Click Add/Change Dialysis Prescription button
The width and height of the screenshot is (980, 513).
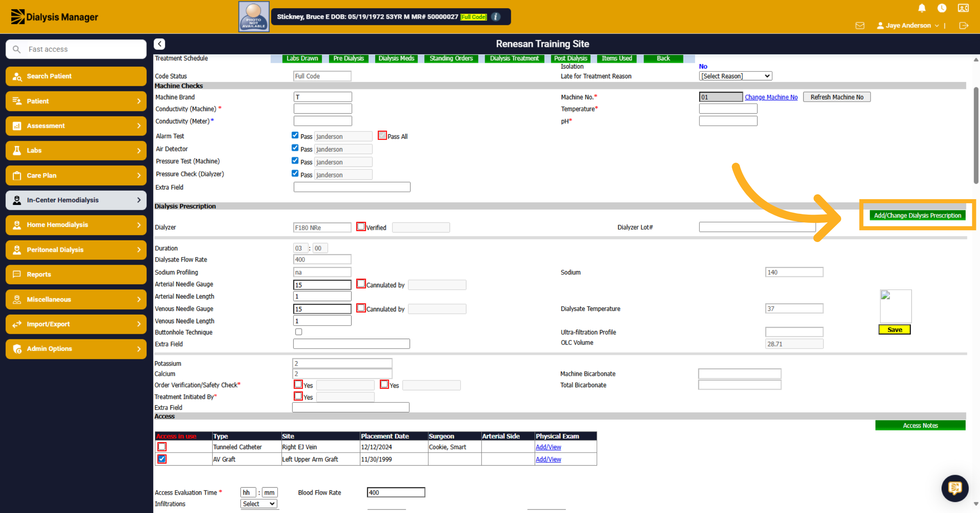tap(918, 215)
